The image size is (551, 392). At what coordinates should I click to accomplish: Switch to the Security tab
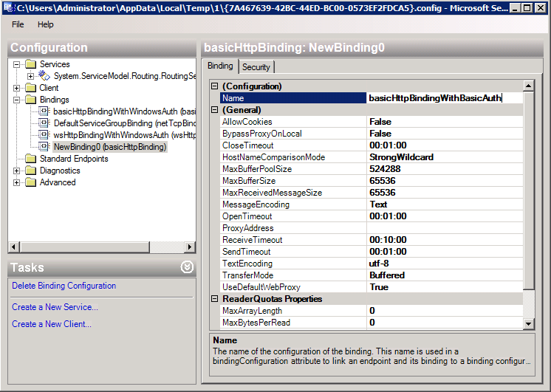pos(256,67)
